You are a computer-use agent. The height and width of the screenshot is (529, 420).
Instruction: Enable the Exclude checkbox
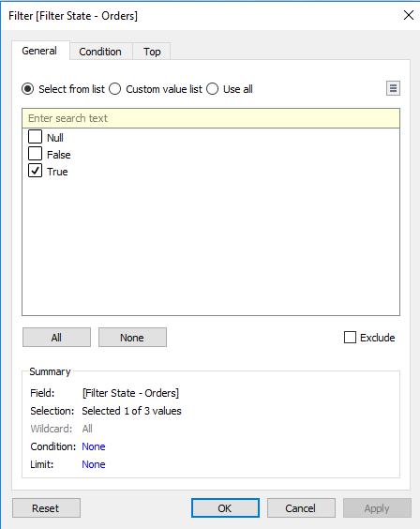pos(350,337)
